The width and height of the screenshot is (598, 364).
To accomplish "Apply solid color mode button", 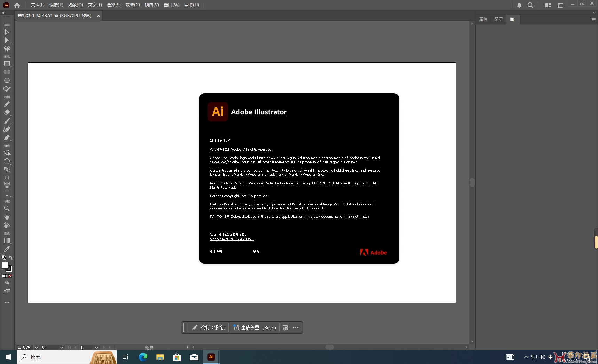I will (3, 276).
